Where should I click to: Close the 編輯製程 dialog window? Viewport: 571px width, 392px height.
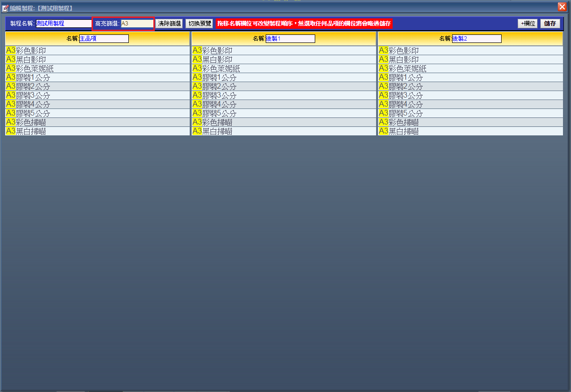pos(562,7)
